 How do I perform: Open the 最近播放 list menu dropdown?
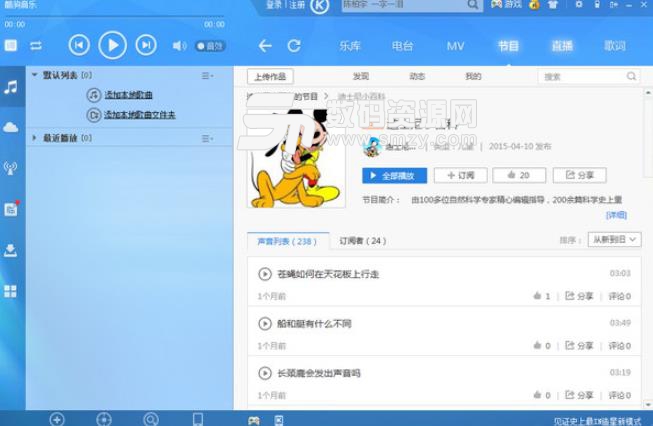click(207, 138)
